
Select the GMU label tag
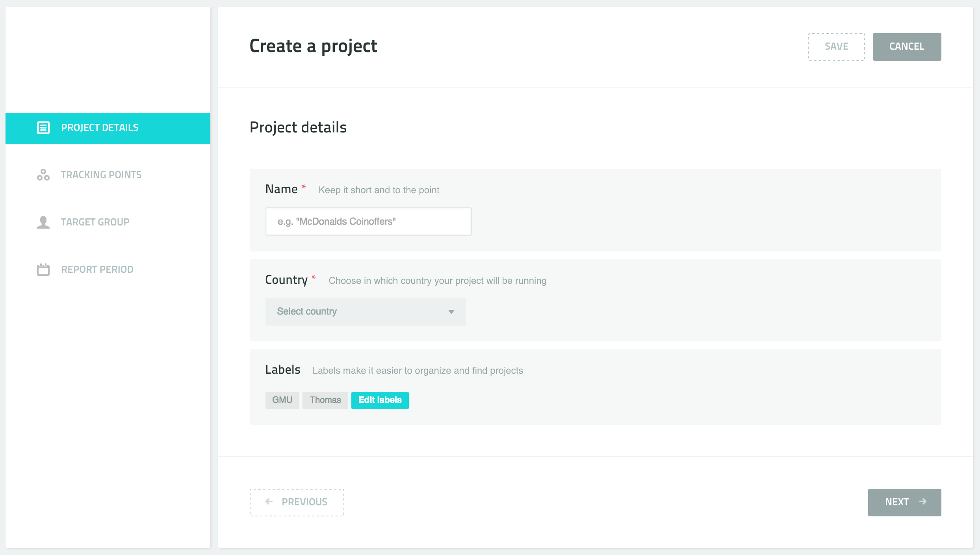coord(282,400)
